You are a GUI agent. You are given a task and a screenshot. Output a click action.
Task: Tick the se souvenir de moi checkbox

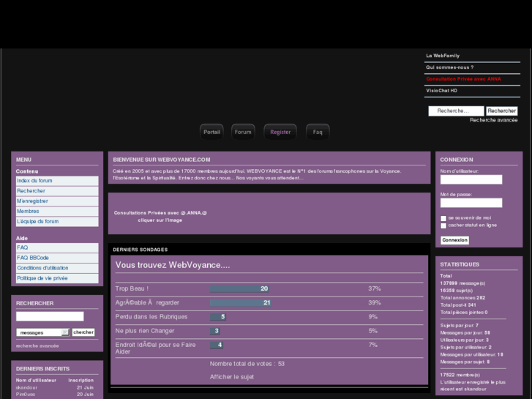pyautogui.click(x=443, y=218)
